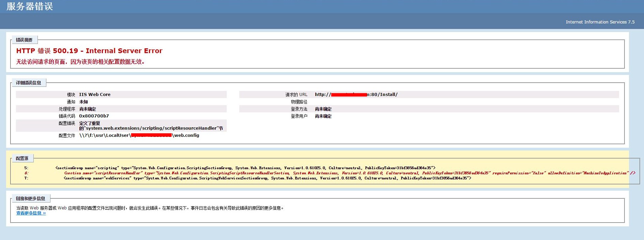
Task: Click the 错误摘要 section label
Action: pos(24,40)
